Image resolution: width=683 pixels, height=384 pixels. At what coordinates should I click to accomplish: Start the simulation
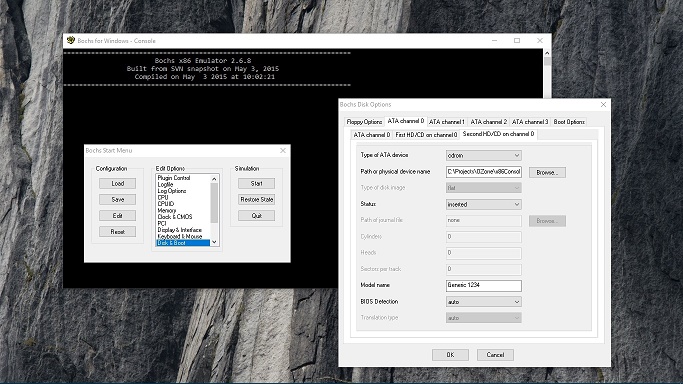click(x=256, y=183)
